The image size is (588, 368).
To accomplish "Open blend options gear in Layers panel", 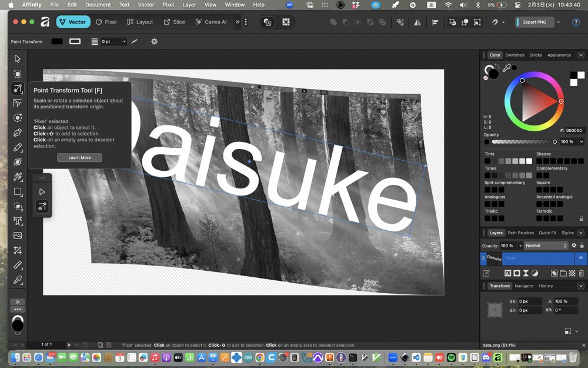I will click(x=574, y=246).
